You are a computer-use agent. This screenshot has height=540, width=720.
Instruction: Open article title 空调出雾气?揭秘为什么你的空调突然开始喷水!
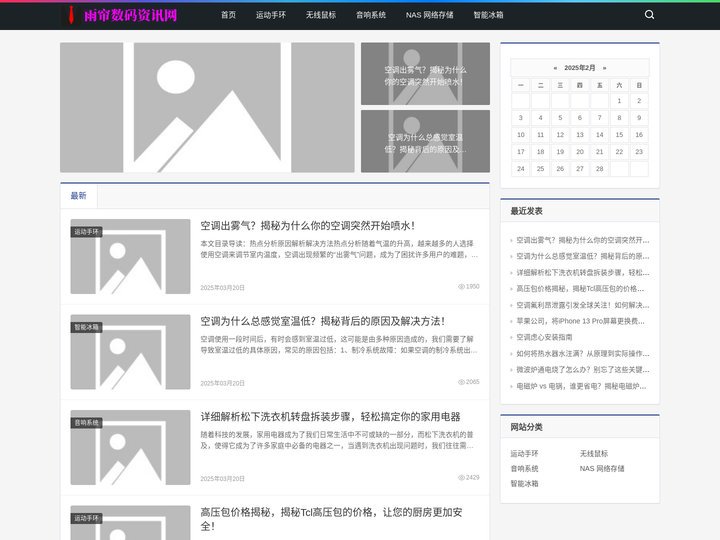click(x=308, y=226)
